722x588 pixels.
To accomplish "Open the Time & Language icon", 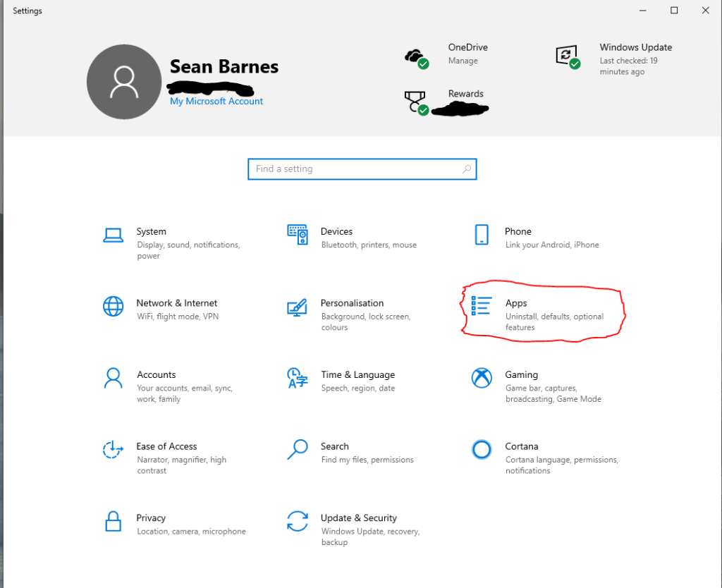I will [297, 378].
